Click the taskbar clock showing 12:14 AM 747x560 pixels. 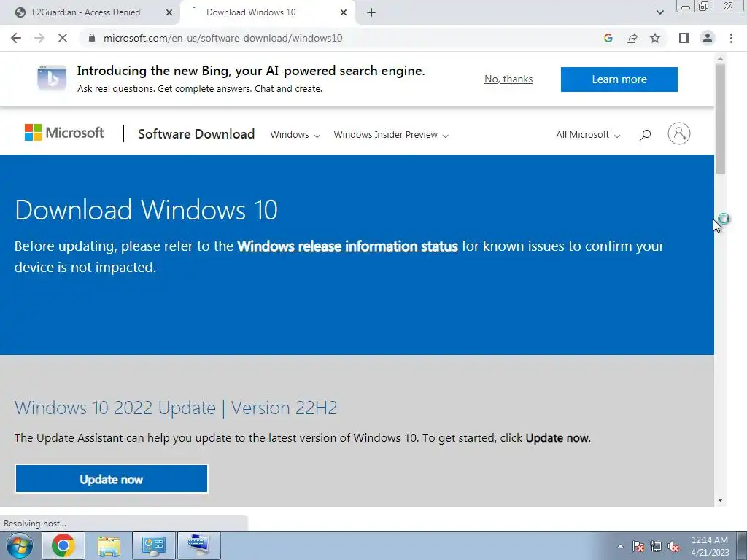pos(710,546)
